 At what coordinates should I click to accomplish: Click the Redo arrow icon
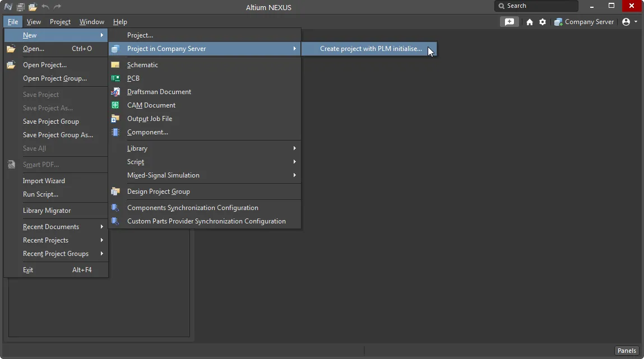[x=58, y=7]
